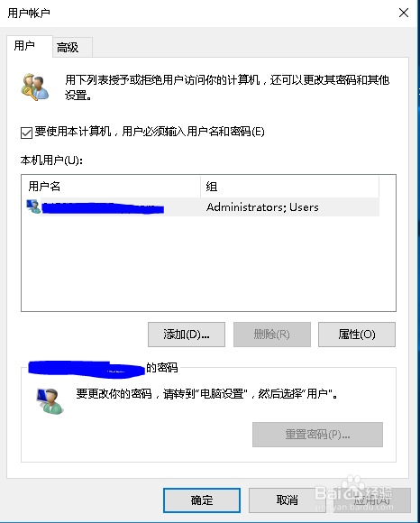420x523 pixels.
Task: Click the 重置密码(P)... button
Action: click(x=317, y=435)
